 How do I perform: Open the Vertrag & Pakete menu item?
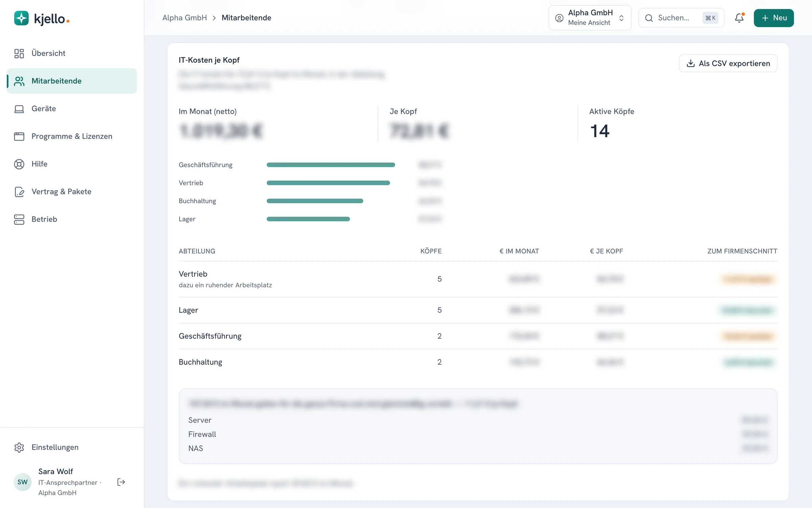pos(72,192)
